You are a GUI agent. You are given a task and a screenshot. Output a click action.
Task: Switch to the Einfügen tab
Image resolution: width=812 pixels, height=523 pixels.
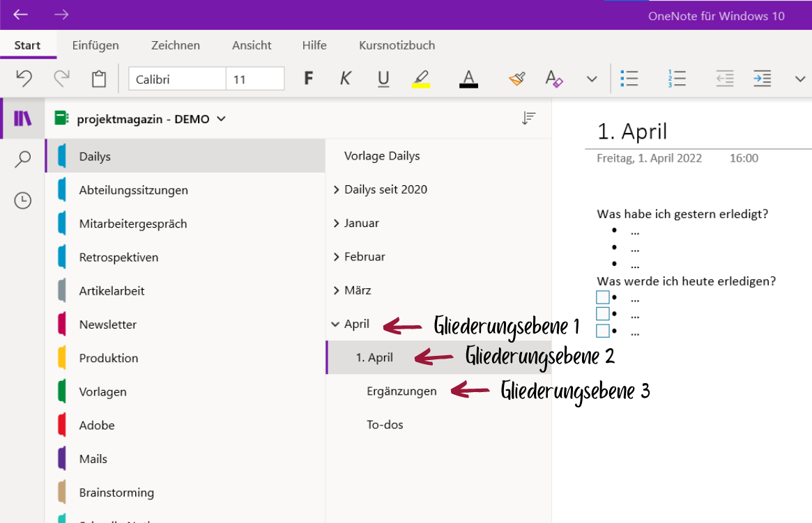pos(95,45)
